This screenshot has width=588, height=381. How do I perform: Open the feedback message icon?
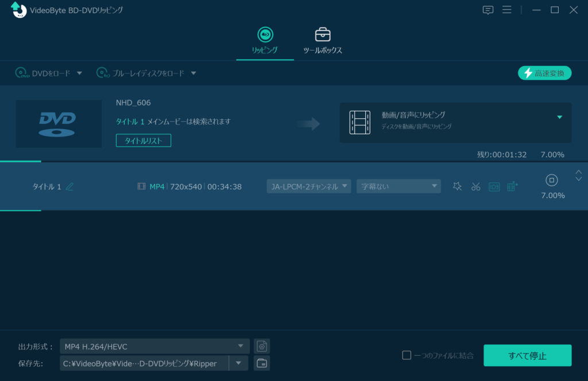click(x=488, y=10)
